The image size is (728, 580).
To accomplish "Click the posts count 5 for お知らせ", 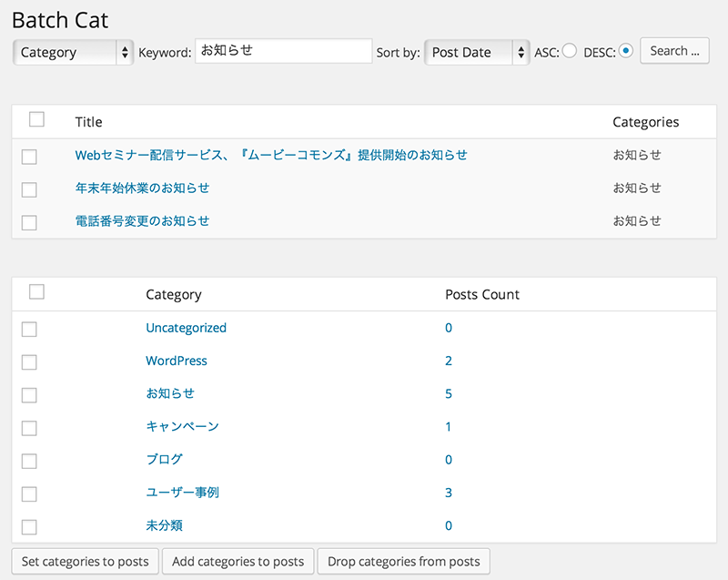I will 449,393.
